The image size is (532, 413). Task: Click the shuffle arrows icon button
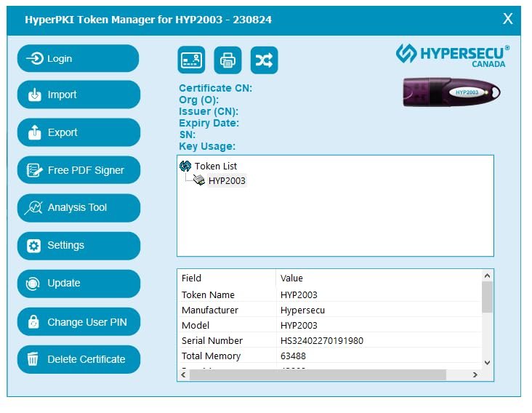coord(264,60)
